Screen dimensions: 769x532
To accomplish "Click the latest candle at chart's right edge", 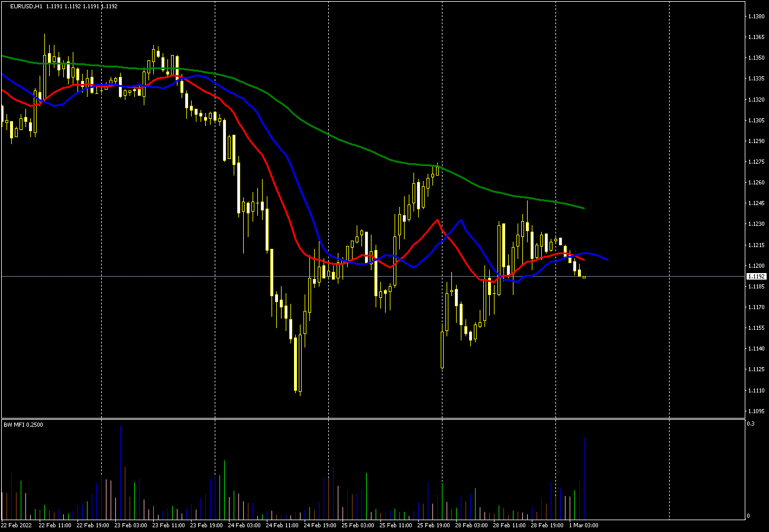I will tap(584, 277).
